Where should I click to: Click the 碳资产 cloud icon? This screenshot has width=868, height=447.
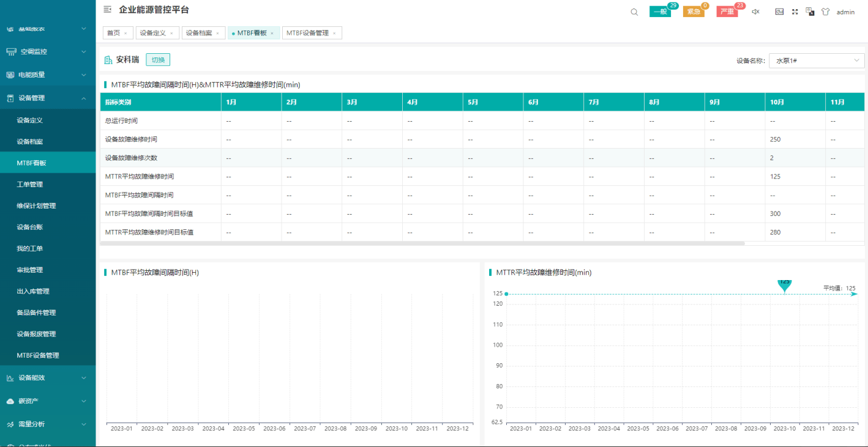pos(10,401)
